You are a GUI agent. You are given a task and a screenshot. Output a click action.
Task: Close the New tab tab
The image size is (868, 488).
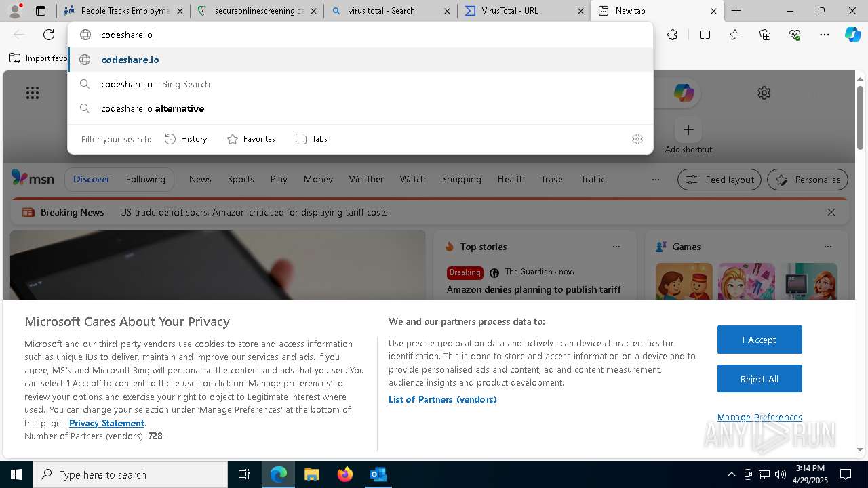coord(713,11)
